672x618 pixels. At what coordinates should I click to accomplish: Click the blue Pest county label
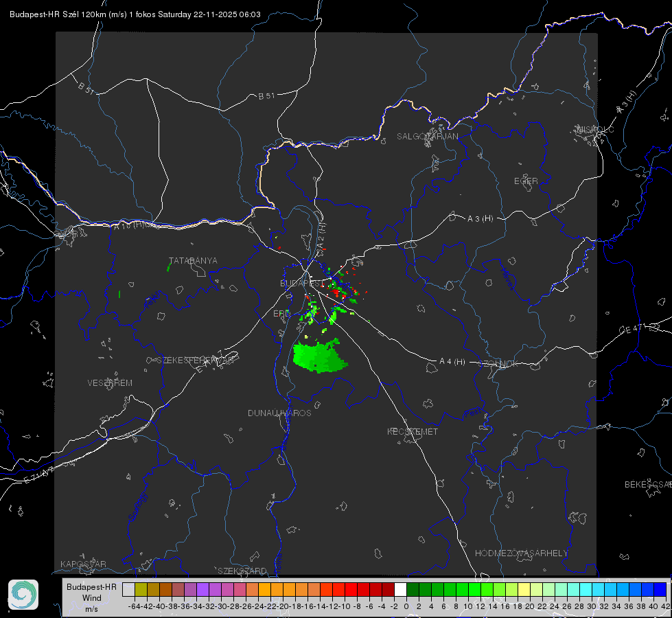pyautogui.click(x=473, y=413)
